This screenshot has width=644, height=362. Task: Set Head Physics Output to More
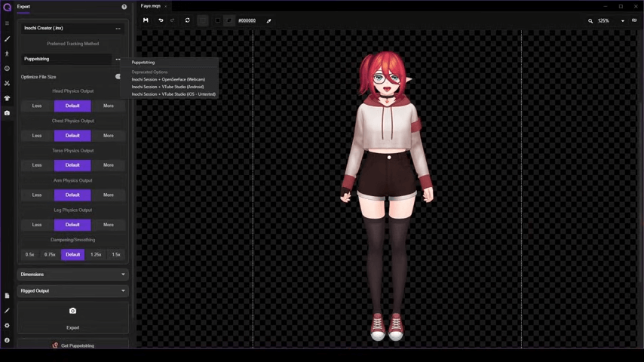pos(109,106)
